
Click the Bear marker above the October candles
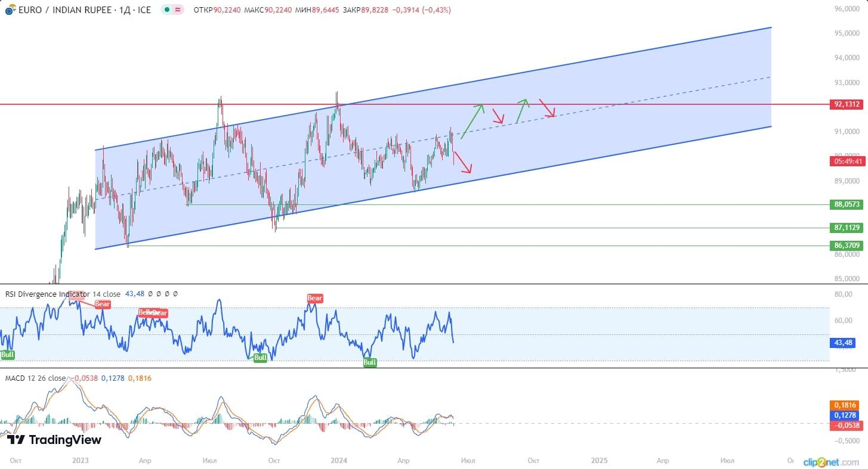(x=314, y=298)
